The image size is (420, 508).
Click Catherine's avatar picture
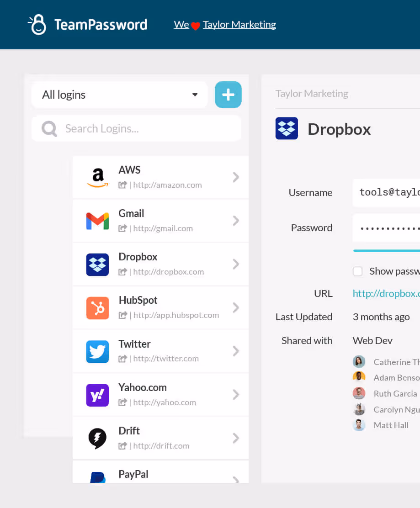pos(359,361)
